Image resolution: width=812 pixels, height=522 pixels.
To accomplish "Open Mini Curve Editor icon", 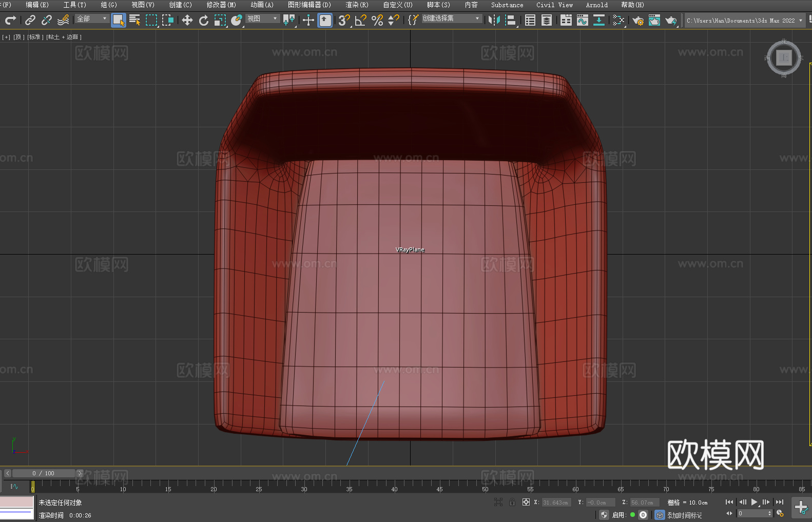I will pos(14,486).
